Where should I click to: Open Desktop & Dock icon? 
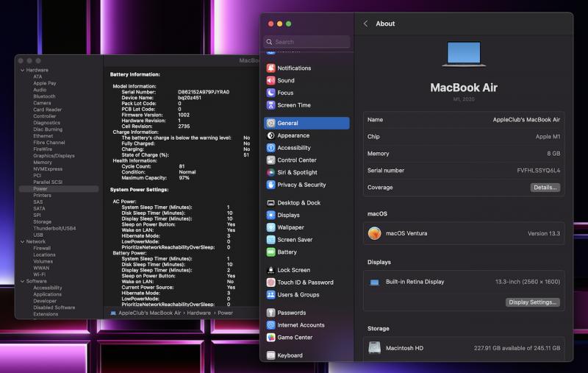[x=270, y=202]
